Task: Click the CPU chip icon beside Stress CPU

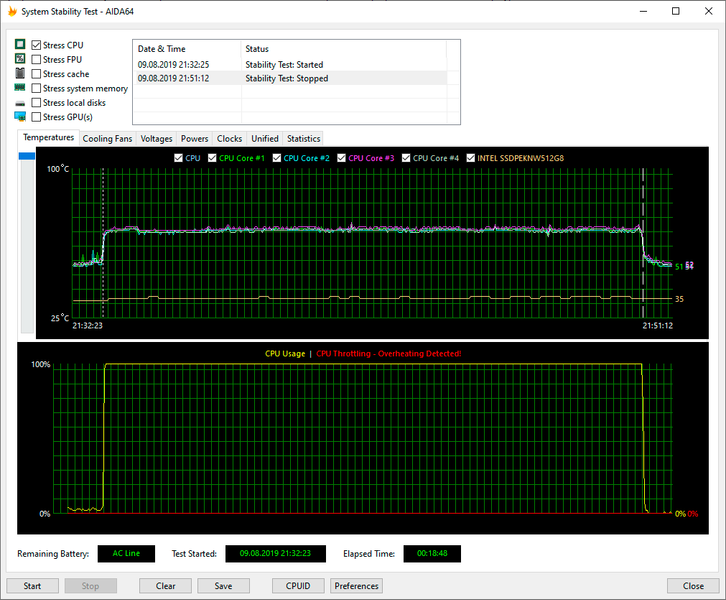Action: pyautogui.click(x=20, y=44)
